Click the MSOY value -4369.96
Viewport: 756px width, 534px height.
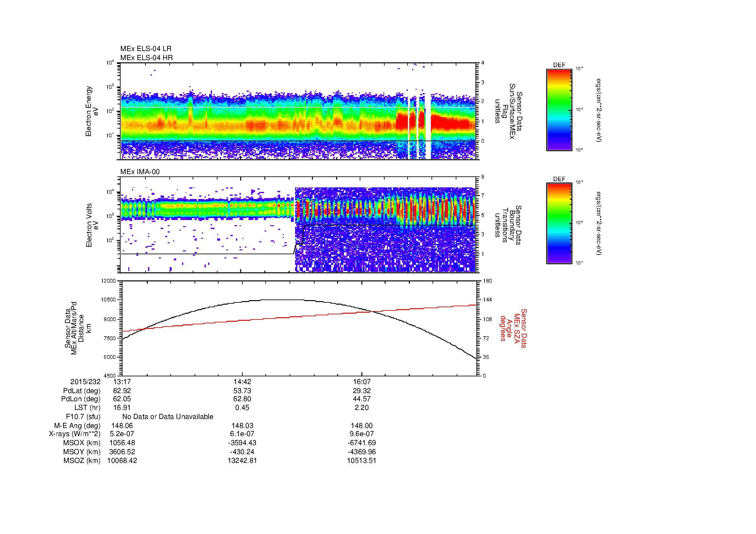362,452
